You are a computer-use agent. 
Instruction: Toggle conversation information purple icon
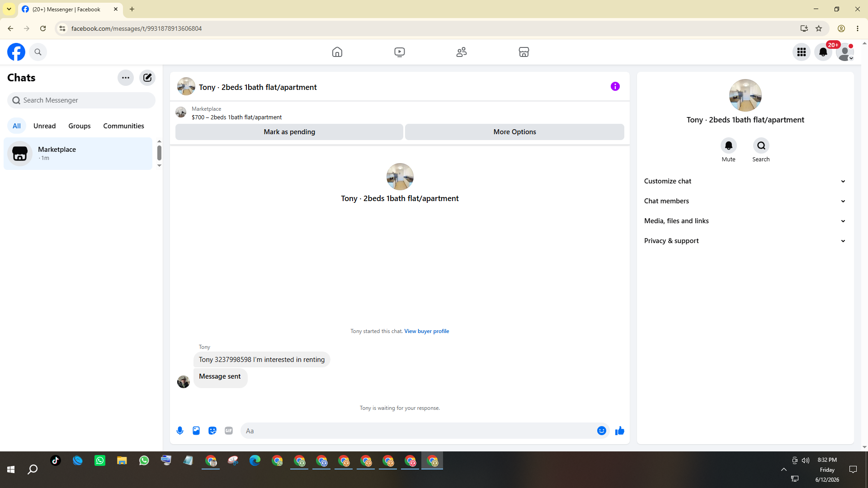pyautogui.click(x=615, y=86)
